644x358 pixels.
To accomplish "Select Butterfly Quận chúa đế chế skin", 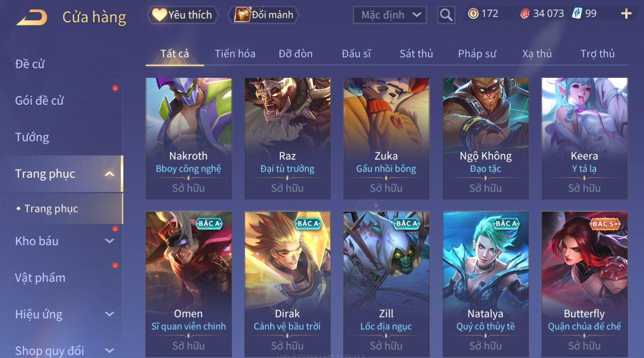I will click(x=585, y=285).
